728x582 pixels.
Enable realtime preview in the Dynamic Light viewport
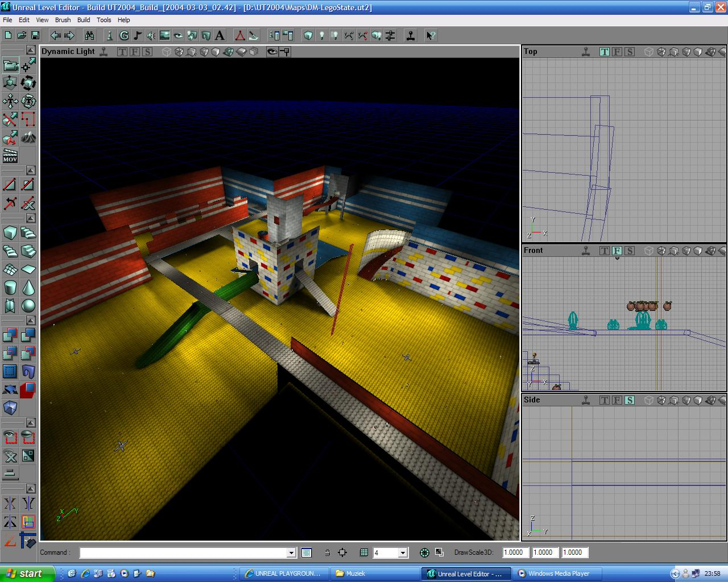click(x=104, y=52)
